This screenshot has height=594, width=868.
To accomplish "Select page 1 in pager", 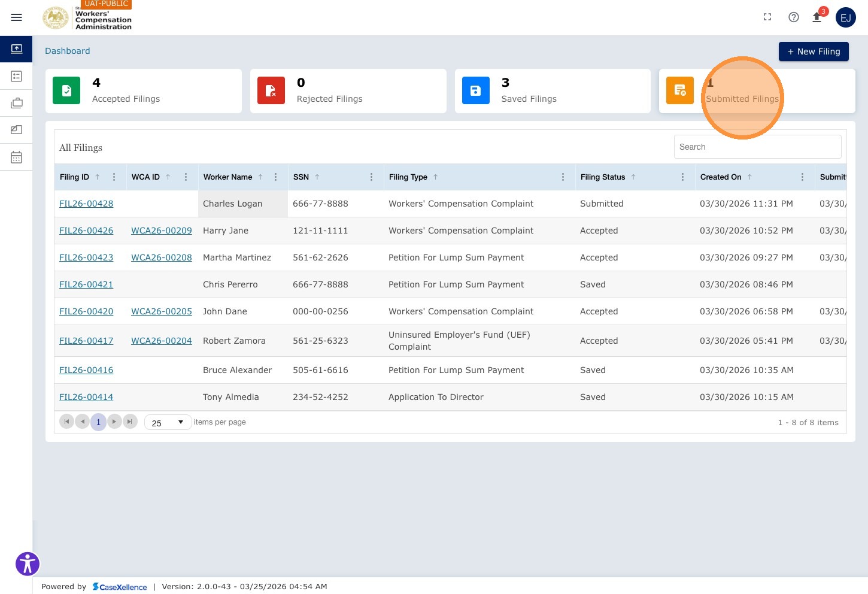I will (x=98, y=422).
